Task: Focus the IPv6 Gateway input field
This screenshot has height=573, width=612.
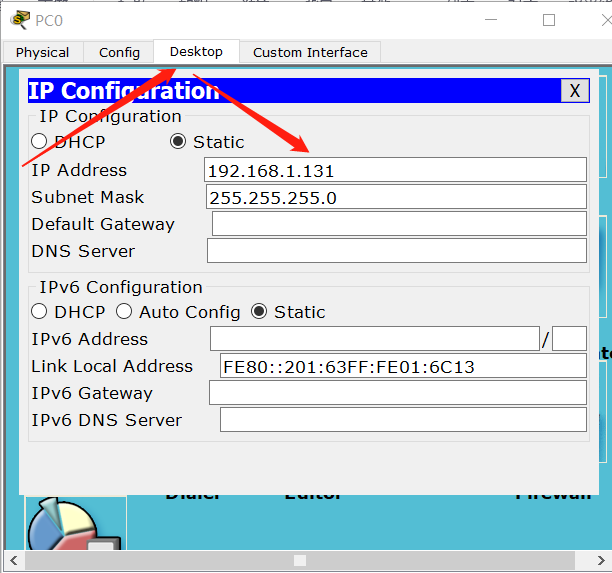Action: click(398, 393)
